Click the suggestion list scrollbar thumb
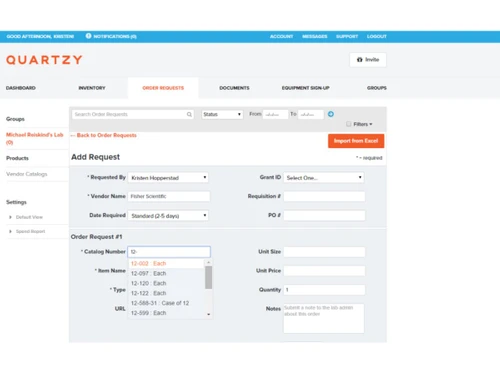Viewport: 500px width, 375px height. tap(209, 277)
